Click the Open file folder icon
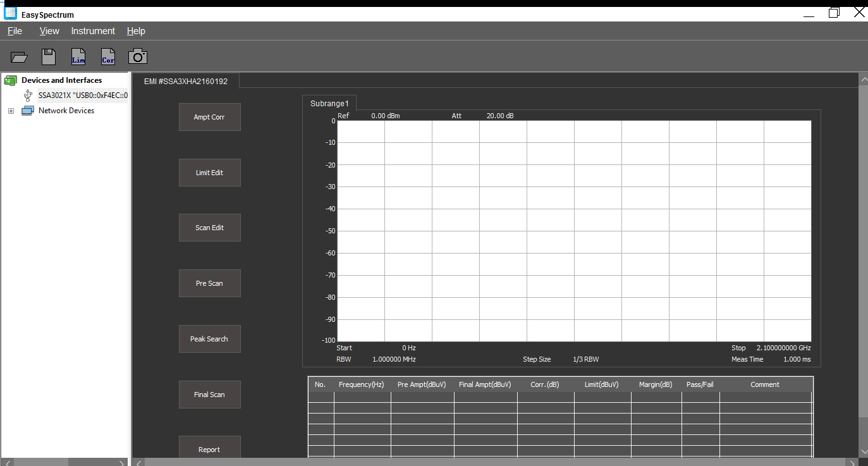Viewport: 868px width, 466px height. 20,57
